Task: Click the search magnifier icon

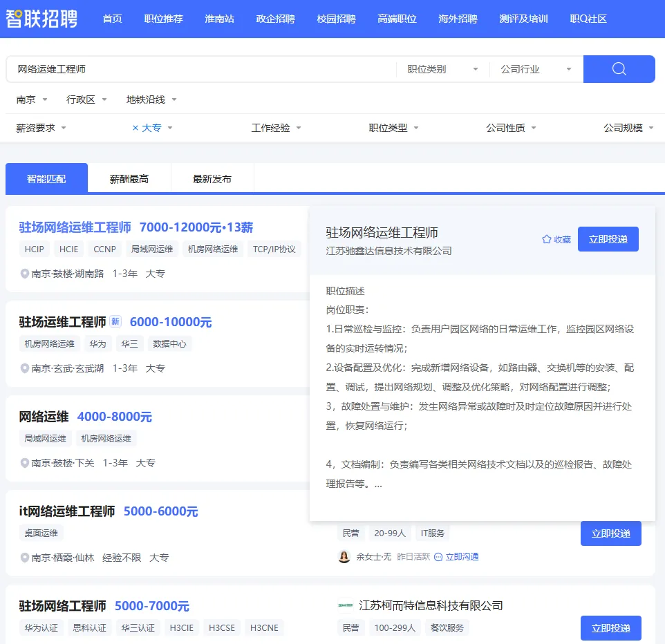Action: pyautogui.click(x=618, y=69)
